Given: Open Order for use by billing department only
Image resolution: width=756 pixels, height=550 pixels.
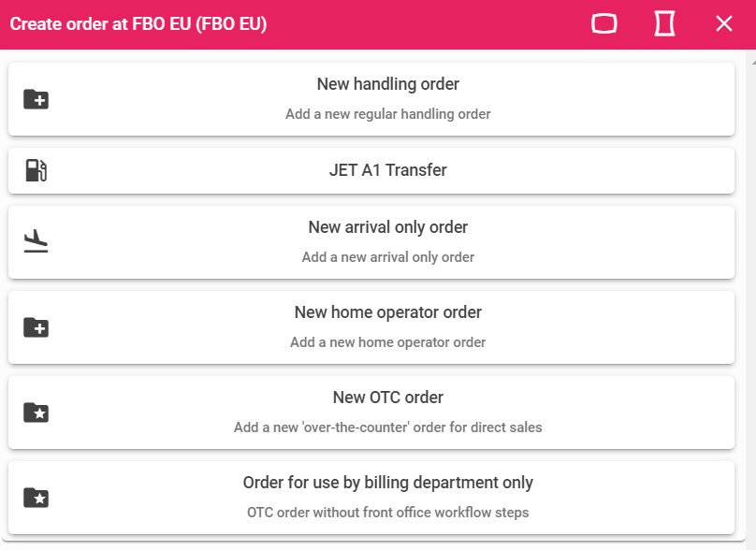Looking at the screenshot, I should (x=371, y=498).
